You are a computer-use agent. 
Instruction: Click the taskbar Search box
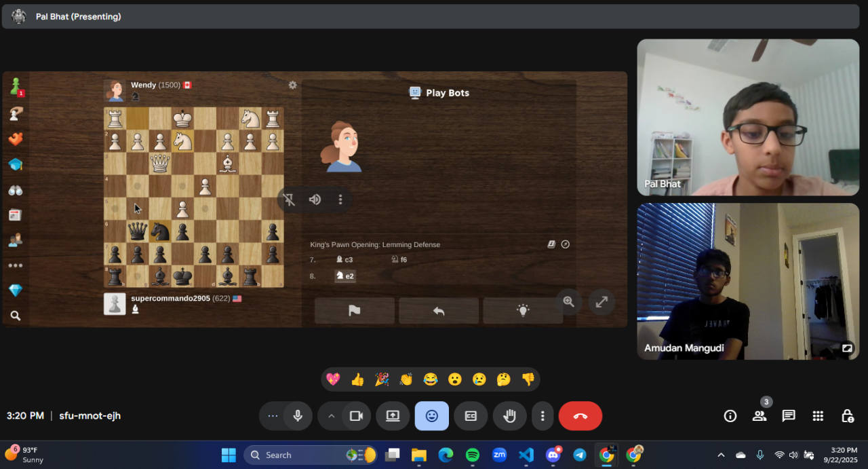[311, 455]
